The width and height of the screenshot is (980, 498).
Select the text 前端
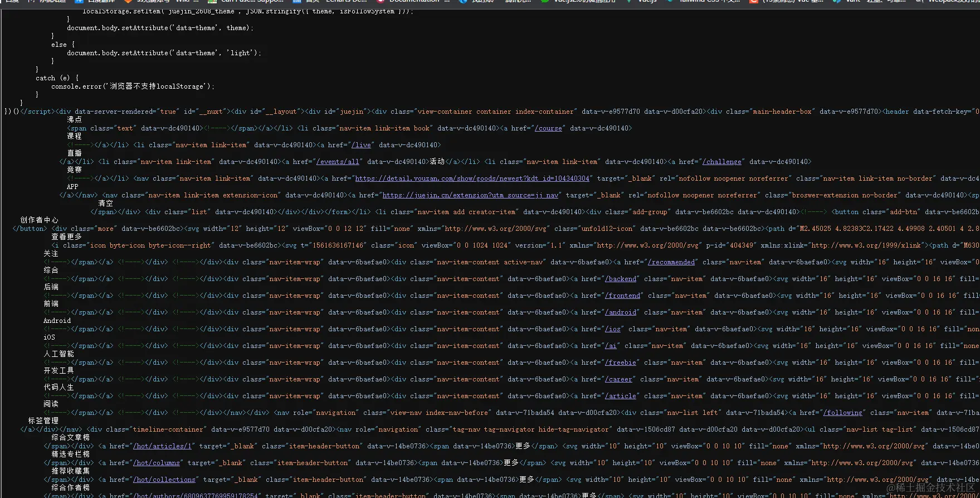[51, 304]
